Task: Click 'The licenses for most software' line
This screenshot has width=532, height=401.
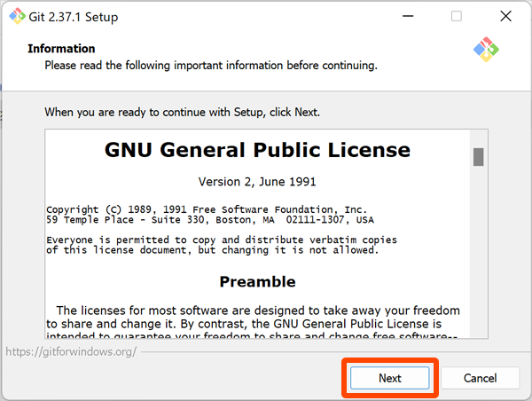Action: (258, 311)
